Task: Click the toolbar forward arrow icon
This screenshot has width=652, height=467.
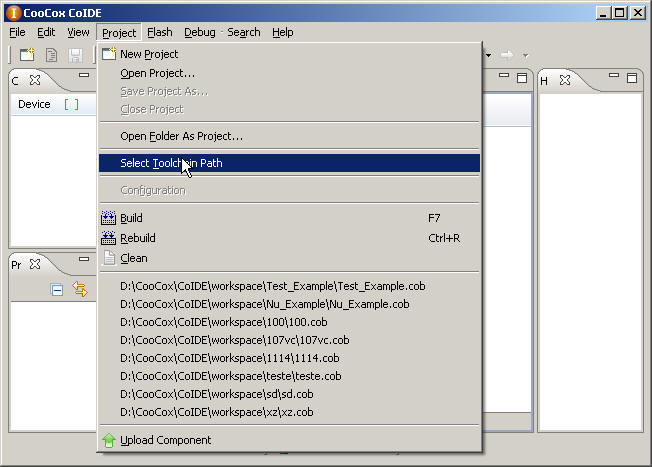Action: click(507, 55)
